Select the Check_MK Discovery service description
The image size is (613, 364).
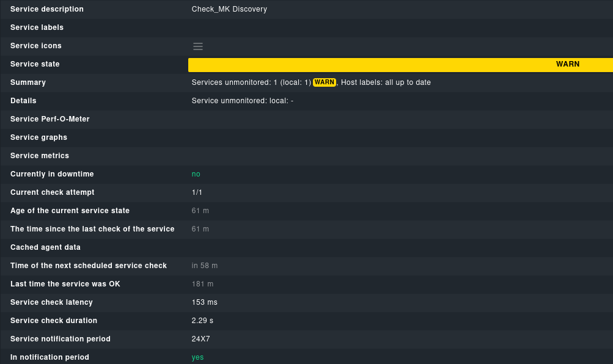(x=229, y=9)
